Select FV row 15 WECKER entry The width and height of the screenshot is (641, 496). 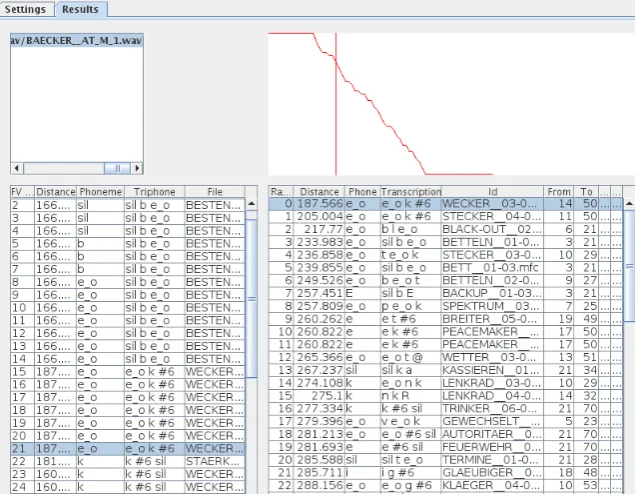(x=128, y=371)
